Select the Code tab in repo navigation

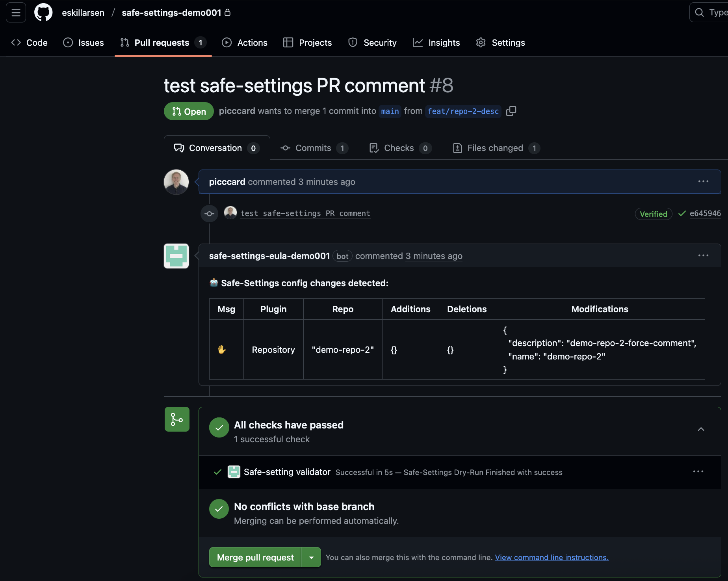pyautogui.click(x=30, y=43)
